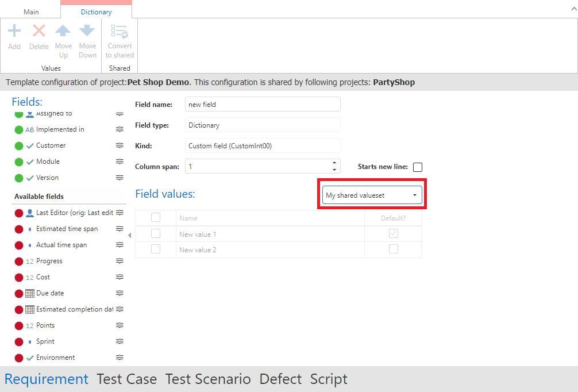Switch to the Defect section

(280, 379)
